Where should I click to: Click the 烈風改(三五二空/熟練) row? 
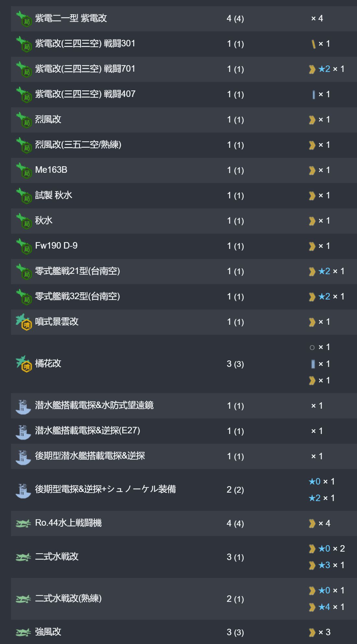point(184,145)
